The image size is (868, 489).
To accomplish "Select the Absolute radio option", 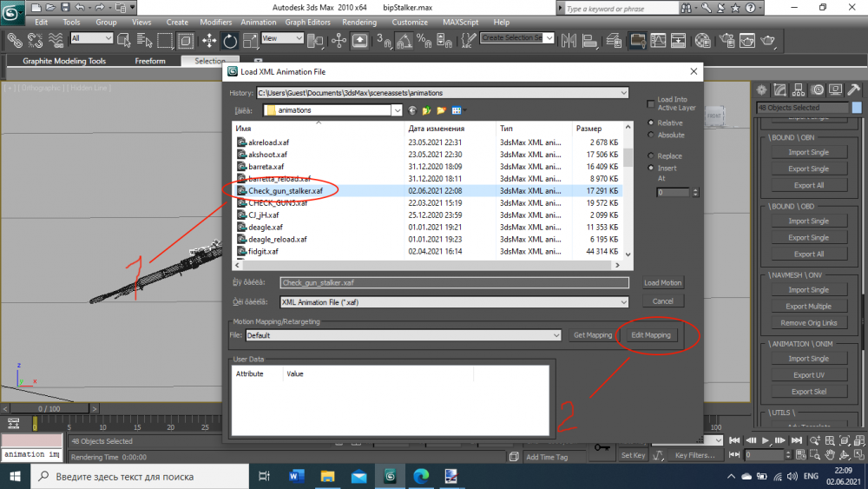I will pyautogui.click(x=652, y=135).
